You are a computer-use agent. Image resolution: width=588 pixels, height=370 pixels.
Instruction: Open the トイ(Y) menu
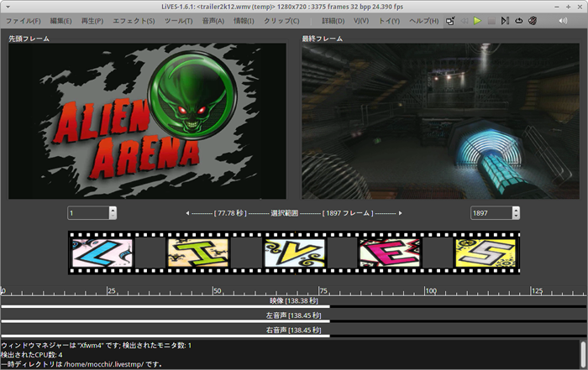pos(389,21)
